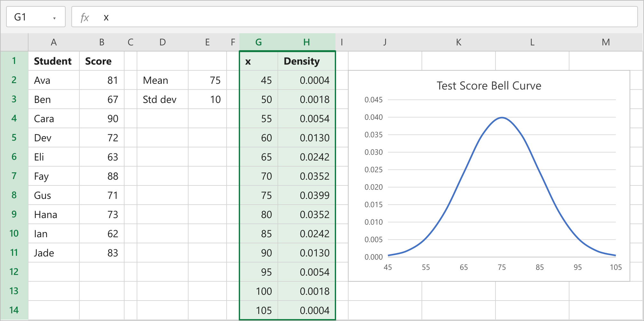Click the formula bar input field

point(355,17)
